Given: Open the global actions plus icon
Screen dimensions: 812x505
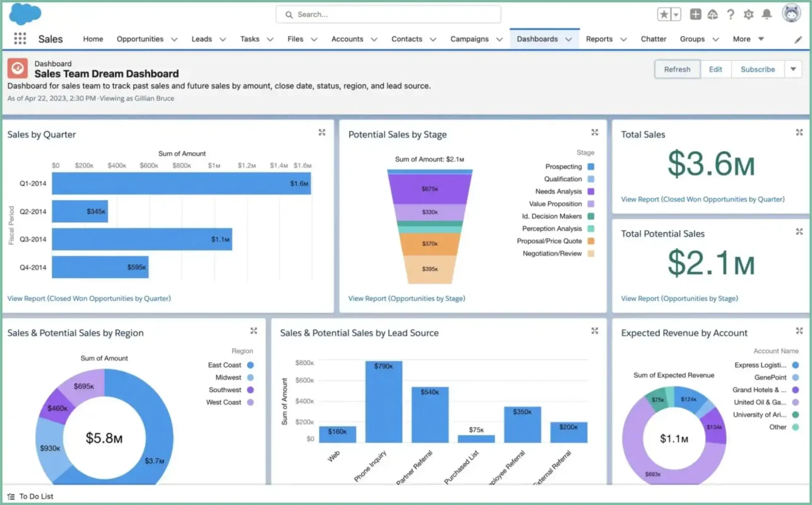Looking at the screenshot, I should click(x=695, y=14).
